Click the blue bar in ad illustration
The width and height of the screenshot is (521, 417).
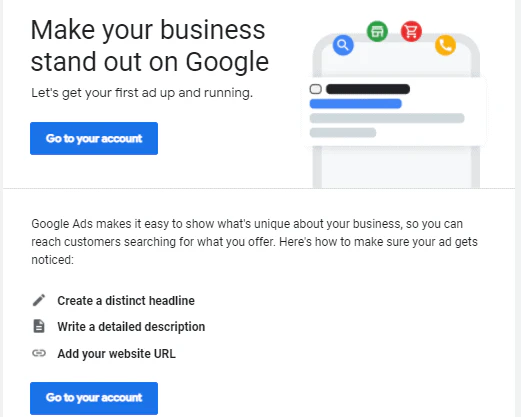click(x=356, y=104)
